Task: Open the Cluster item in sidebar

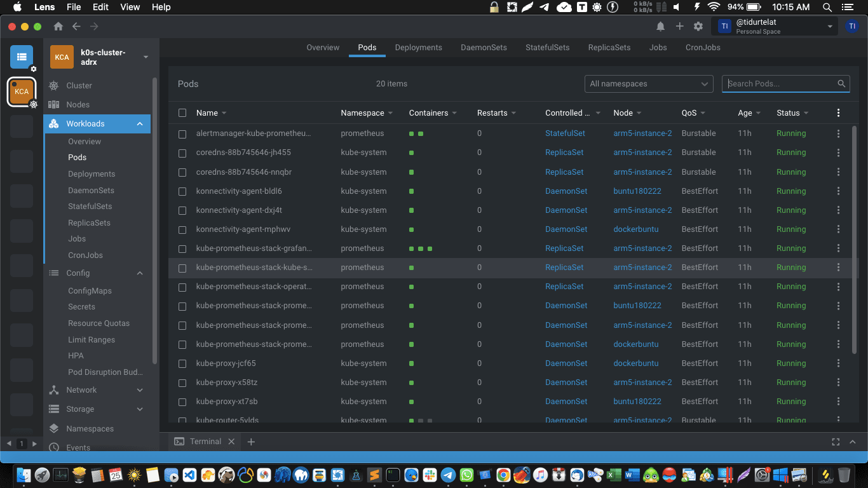Action: 79,86
